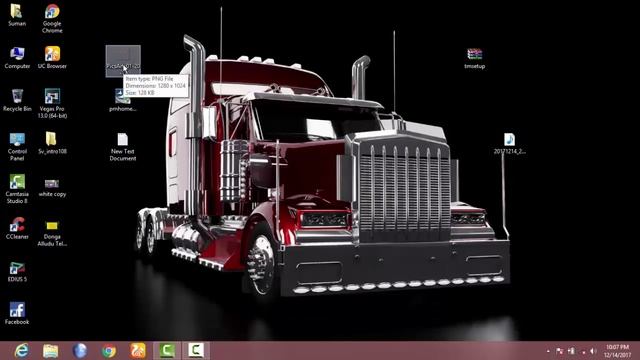Image resolution: width=640 pixels, height=360 pixels.
Task: Select the Facebook desktop shortcut
Action: tap(17, 313)
